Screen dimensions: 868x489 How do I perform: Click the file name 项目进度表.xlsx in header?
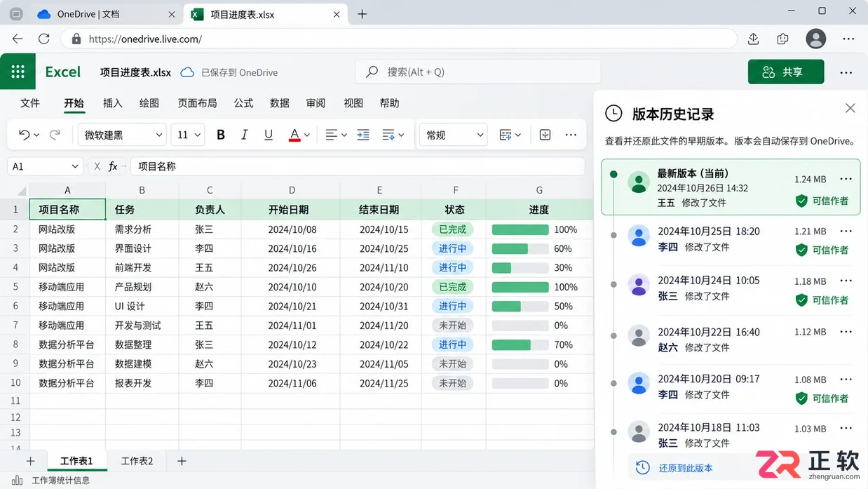[135, 72]
